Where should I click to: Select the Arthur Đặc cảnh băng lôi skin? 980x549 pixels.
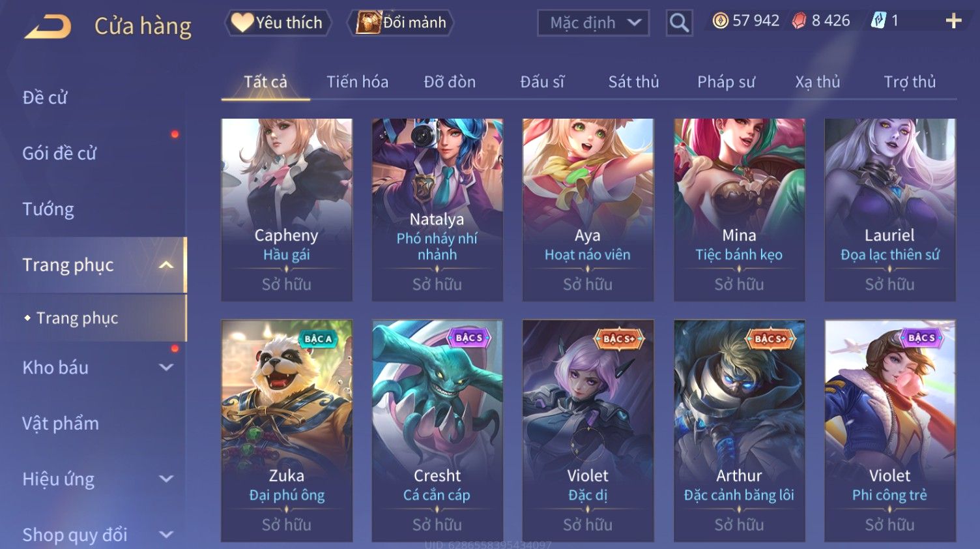(739, 431)
